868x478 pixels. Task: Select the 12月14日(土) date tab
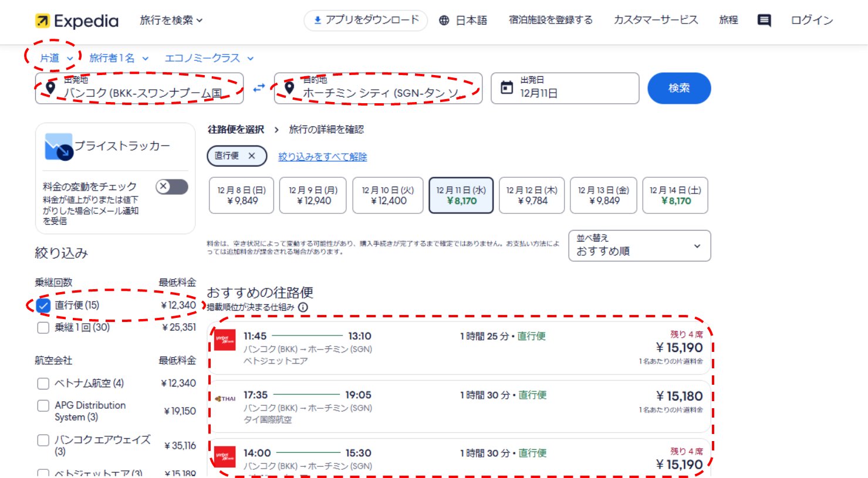coord(675,195)
